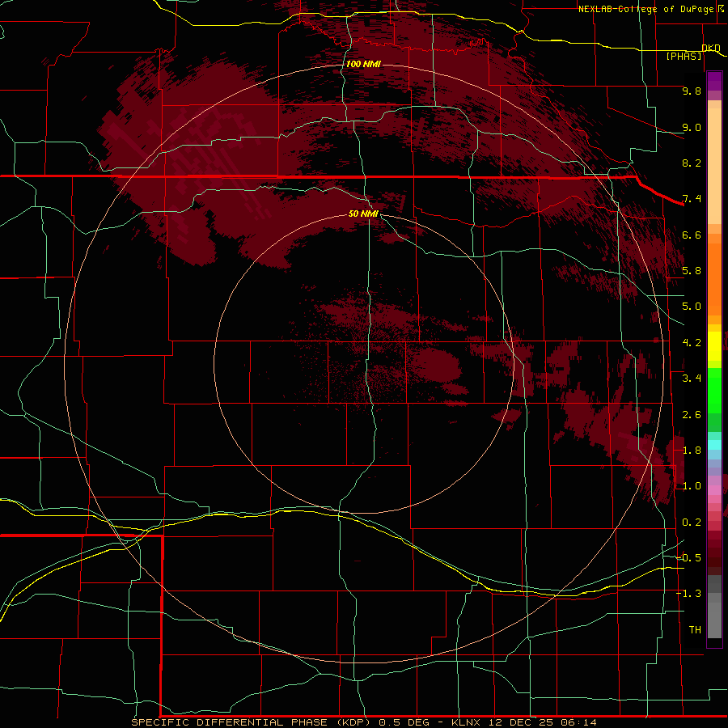Click the 5.8 color scale value
The width and height of the screenshot is (728, 728).
pyautogui.click(x=692, y=271)
